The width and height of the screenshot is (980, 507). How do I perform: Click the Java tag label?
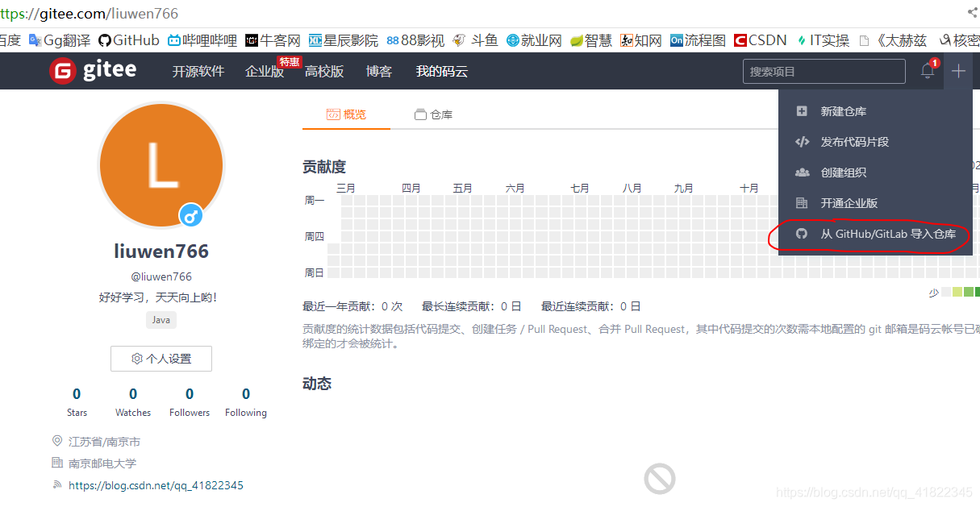161,320
